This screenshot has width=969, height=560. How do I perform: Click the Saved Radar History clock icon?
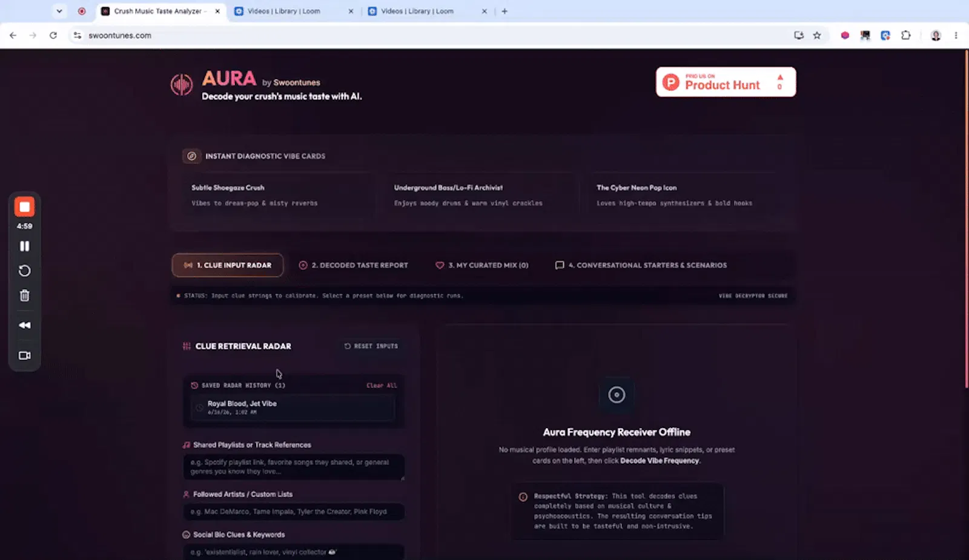pos(194,386)
